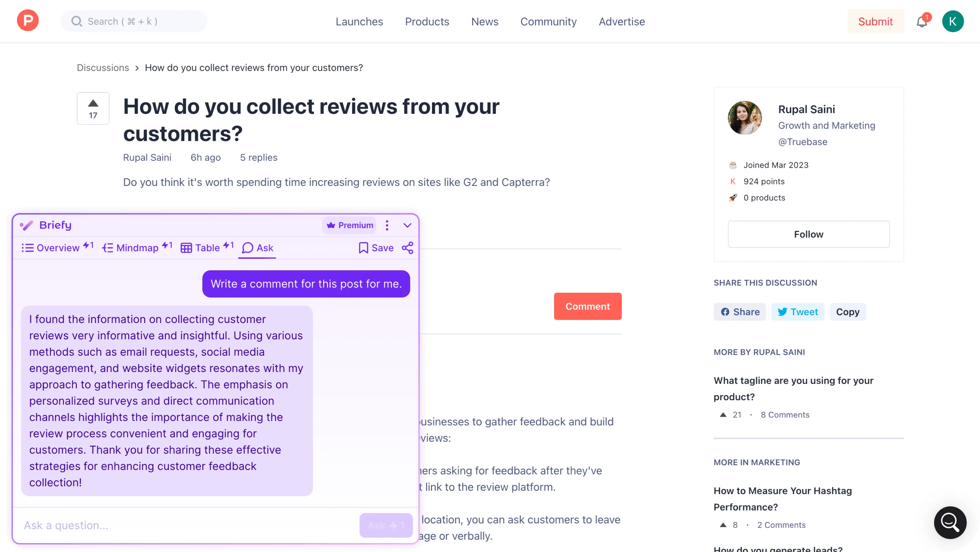Open the notifications bell
The width and height of the screenshot is (980, 552).
click(922, 21)
